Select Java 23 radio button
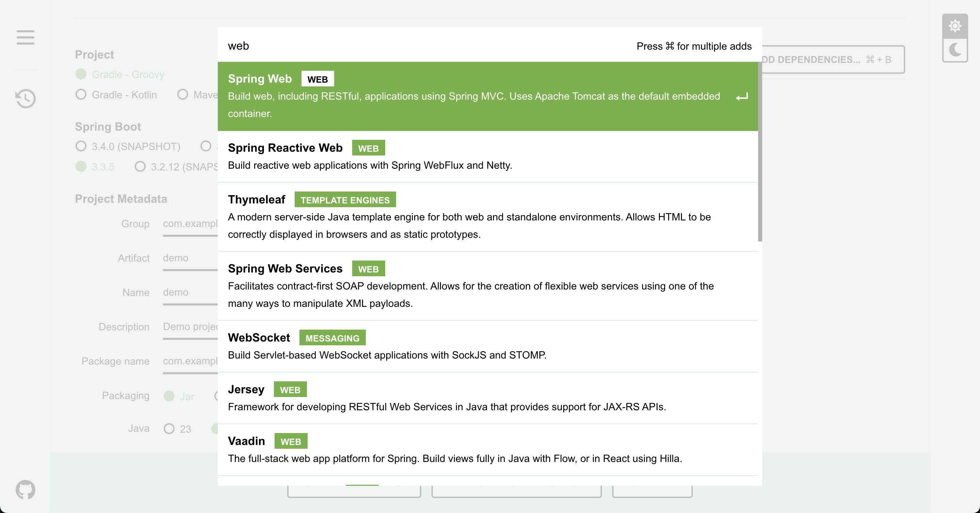The height and width of the screenshot is (513, 980). (169, 429)
